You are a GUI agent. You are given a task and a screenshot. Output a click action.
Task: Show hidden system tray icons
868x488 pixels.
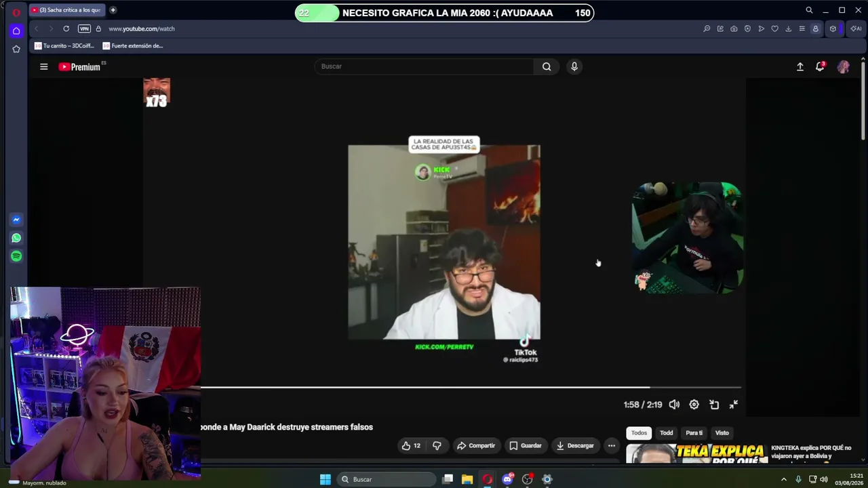(x=784, y=479)
